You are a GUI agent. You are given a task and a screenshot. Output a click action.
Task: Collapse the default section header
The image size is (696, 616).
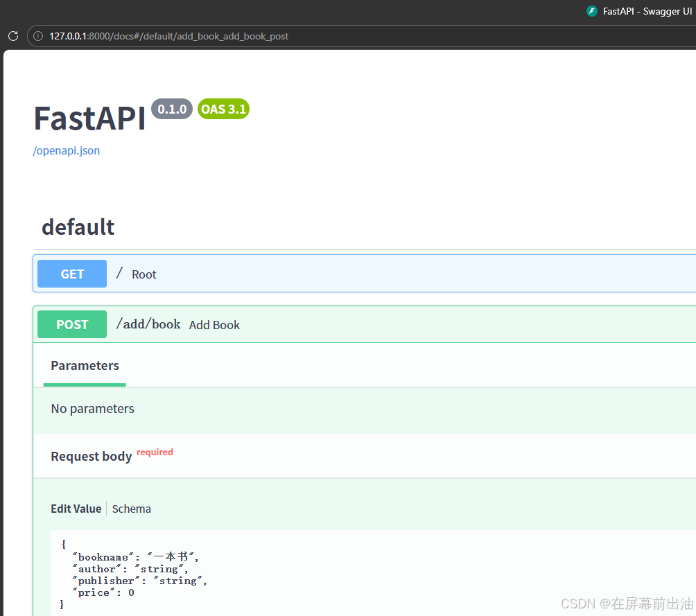pyautogui.click(x=364, y=227)
